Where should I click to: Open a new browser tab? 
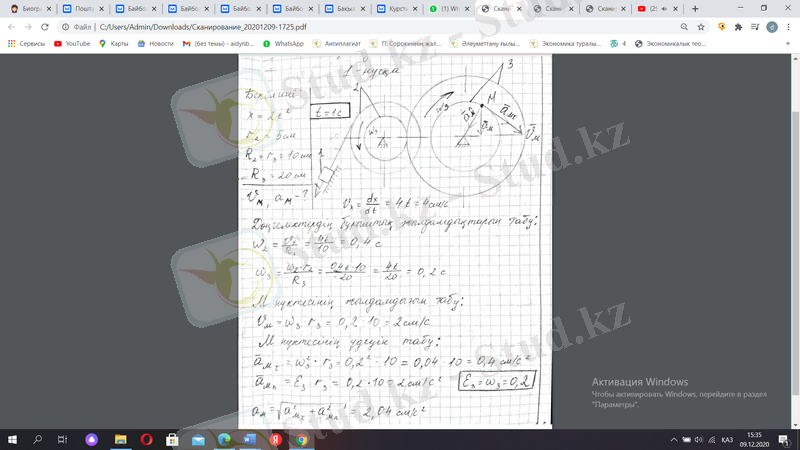coord(695,9)
